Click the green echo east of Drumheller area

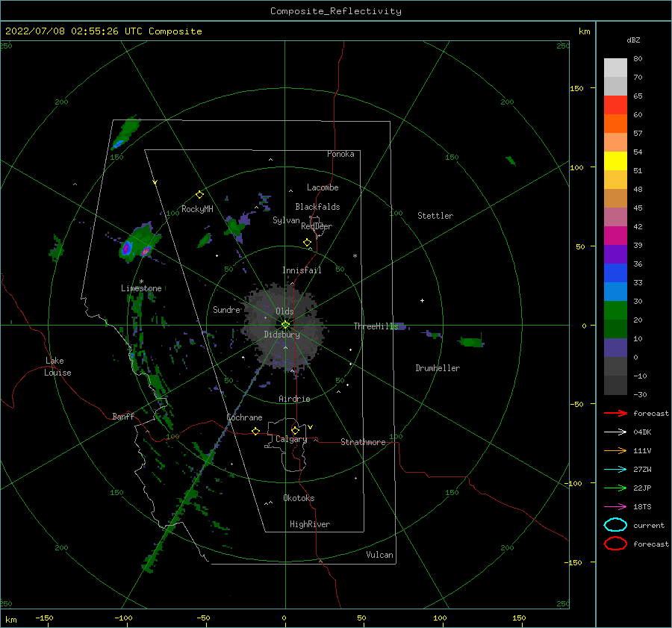471,342
